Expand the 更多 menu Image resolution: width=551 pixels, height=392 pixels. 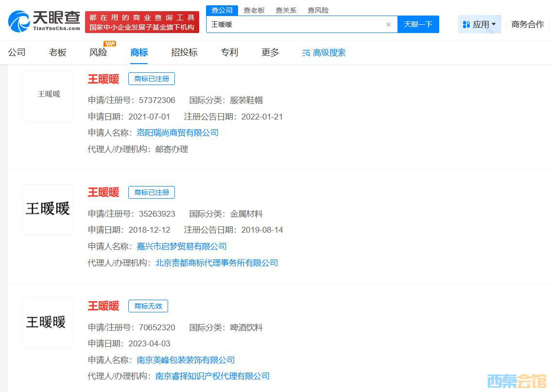point(270,52)
